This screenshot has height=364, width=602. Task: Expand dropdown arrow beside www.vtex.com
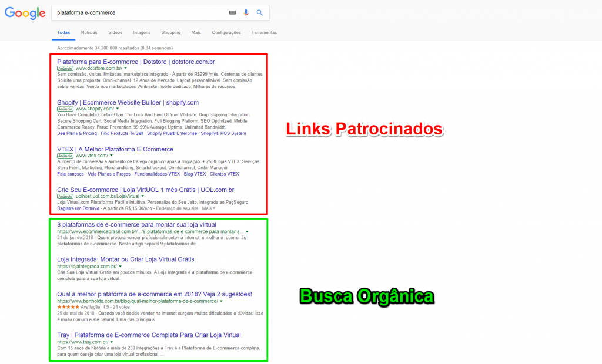point(111,156)
